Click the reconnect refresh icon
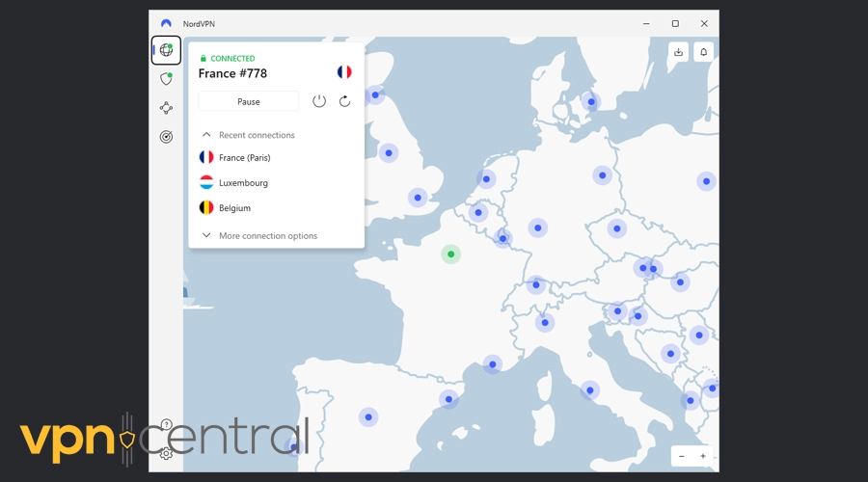868x482 pixels. (344, 101)
